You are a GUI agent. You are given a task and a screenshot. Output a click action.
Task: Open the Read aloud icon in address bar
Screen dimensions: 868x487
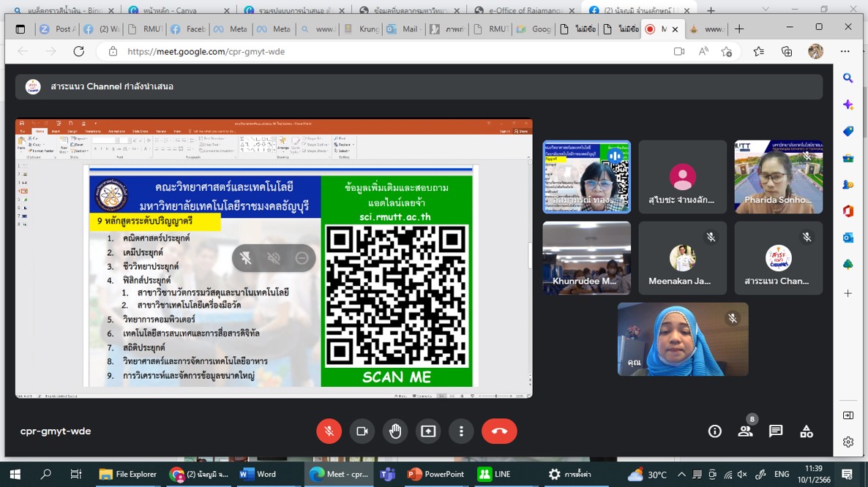click(703, 51)
